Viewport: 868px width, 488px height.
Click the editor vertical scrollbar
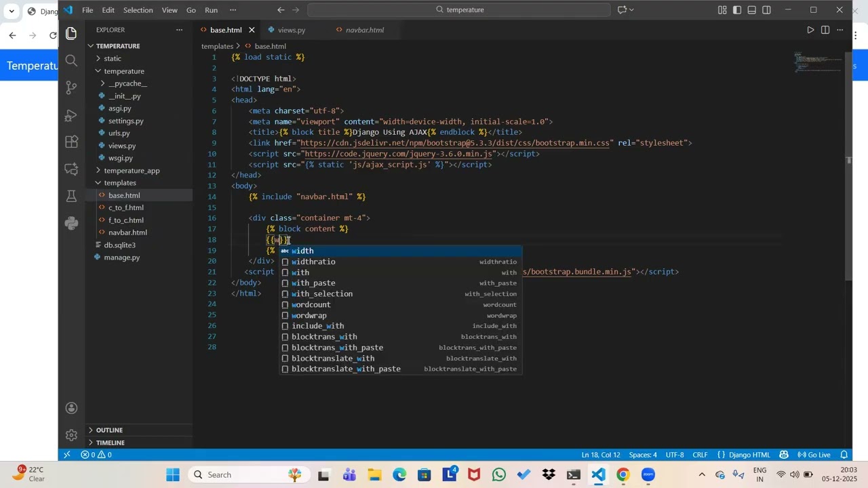(848, 166)
